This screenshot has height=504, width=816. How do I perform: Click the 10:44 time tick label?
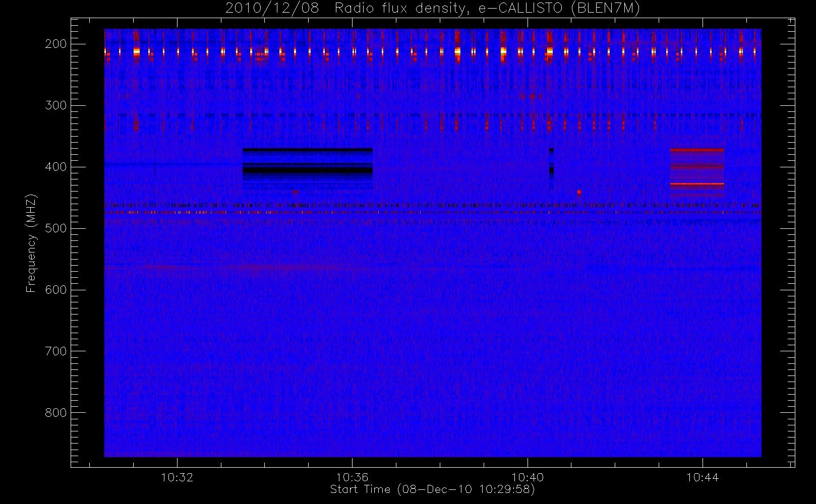(703, 477)
